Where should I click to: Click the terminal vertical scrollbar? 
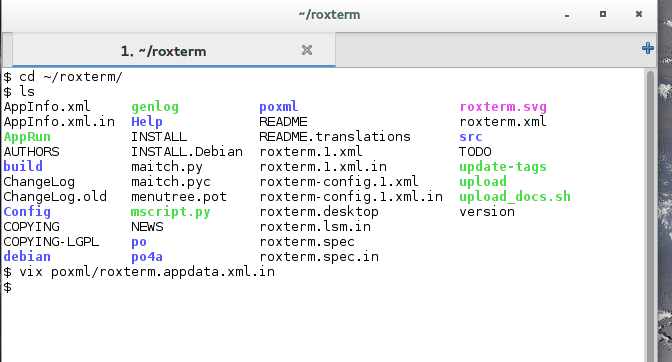click(650, 215)
